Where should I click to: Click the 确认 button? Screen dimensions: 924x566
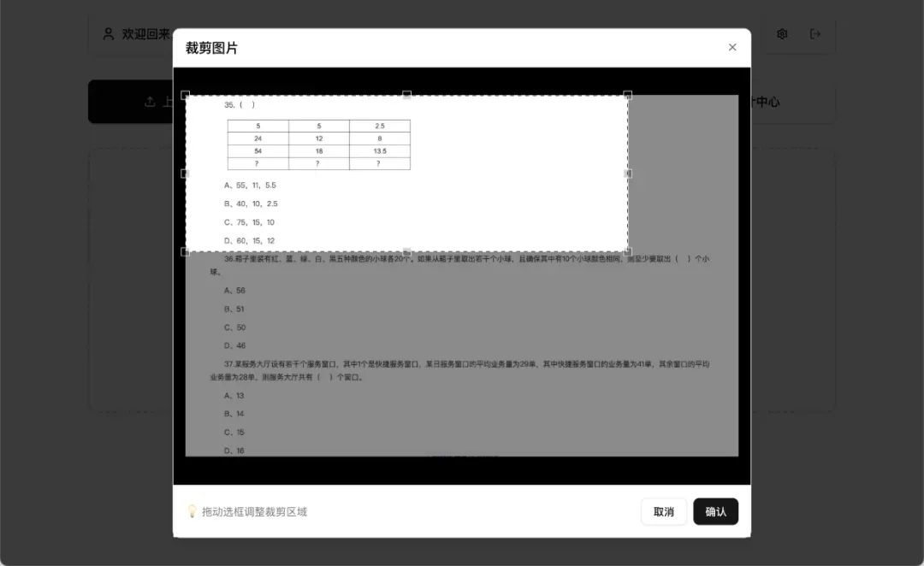pyautogui.click(x=715, y=512)
